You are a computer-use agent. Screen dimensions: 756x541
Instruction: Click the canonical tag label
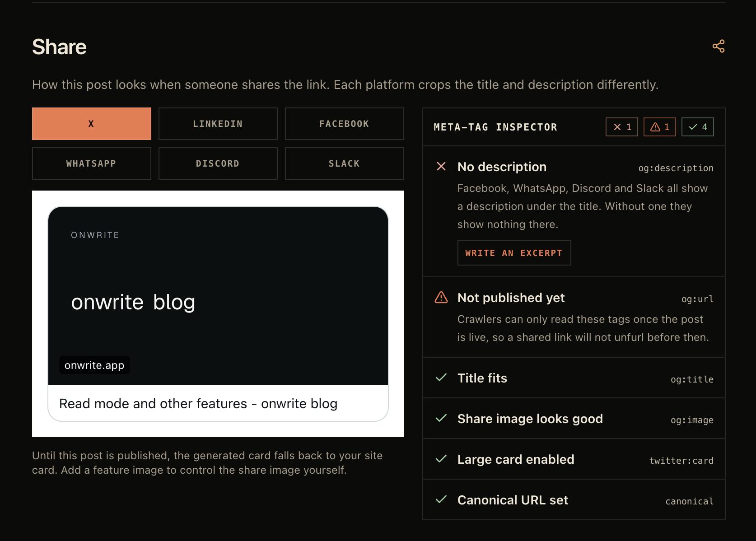pos(690,501)
